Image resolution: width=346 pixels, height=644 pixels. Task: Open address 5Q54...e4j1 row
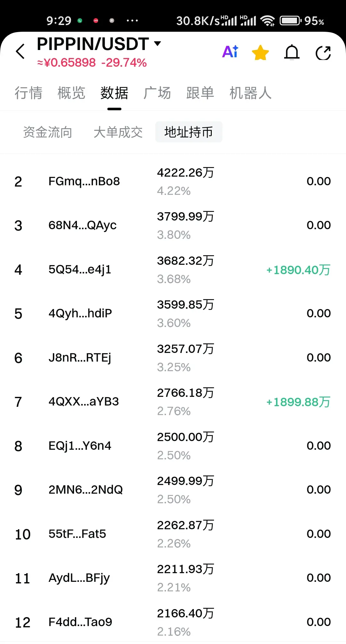tap(173, 270)
